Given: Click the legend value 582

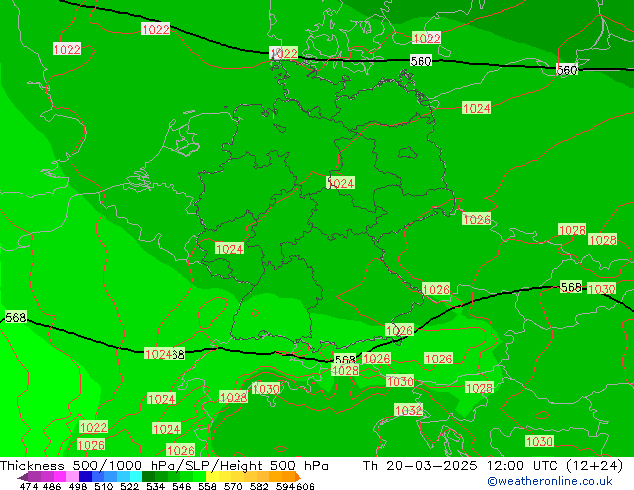Looking at the screenshot, I should point(259,486).
